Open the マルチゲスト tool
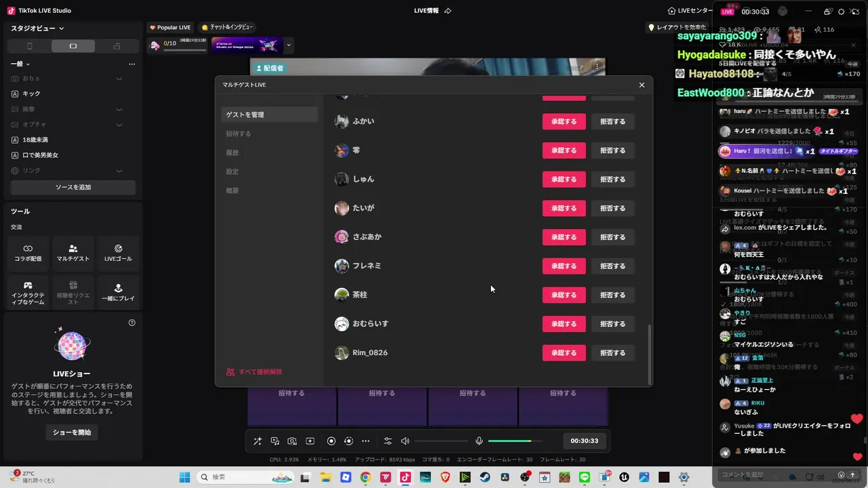868x488 pixels. [x=73, y=253]
